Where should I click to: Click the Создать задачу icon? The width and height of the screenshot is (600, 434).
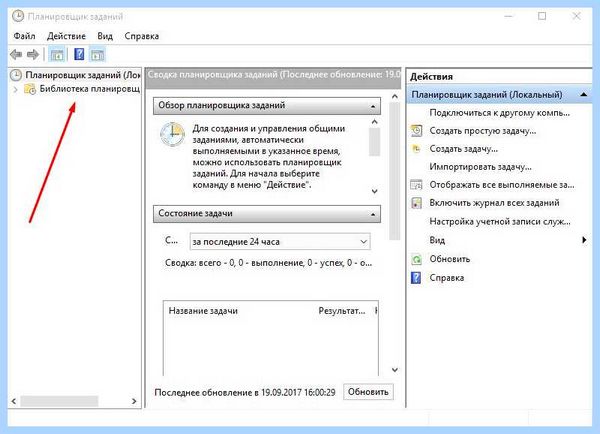click(416, 149)
